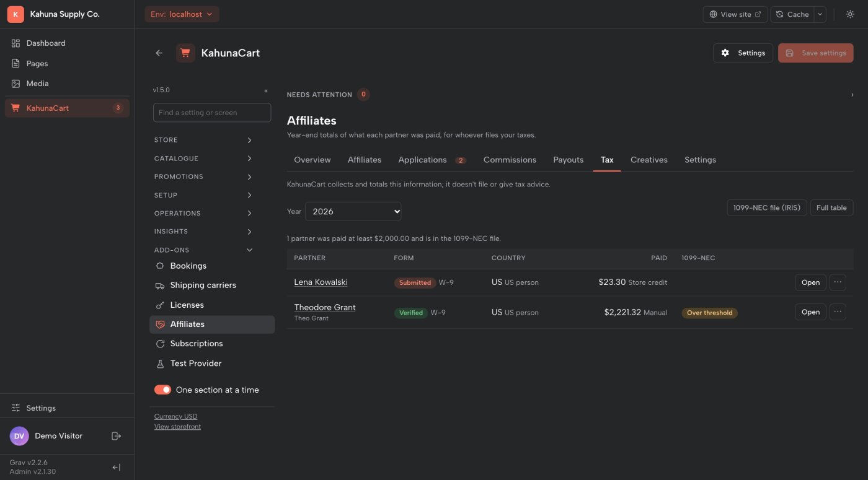
Task: Toggle One section at a time switch
Action: 162,390
